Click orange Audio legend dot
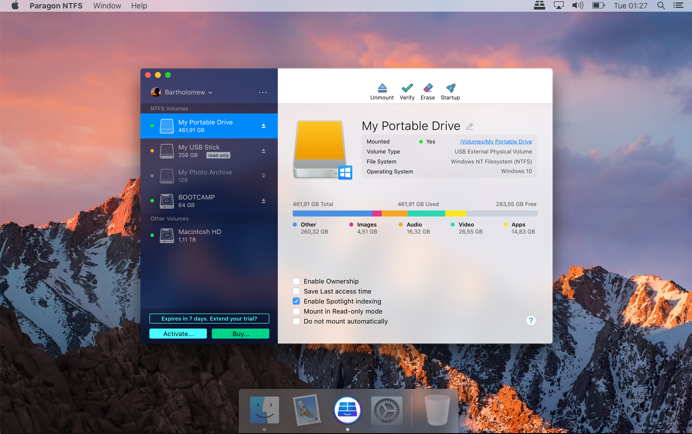The width and height of the screenshot is (692, 434). (401, 225)
